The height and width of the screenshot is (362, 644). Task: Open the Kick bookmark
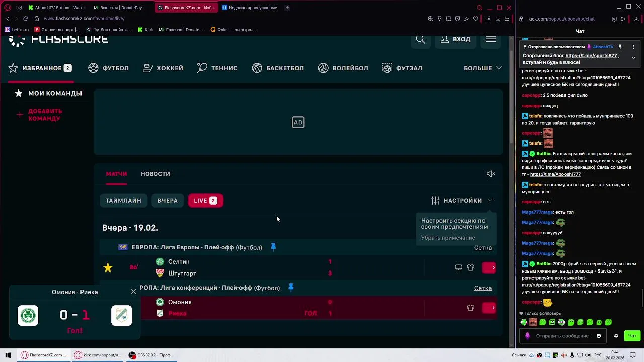[145, 30]
